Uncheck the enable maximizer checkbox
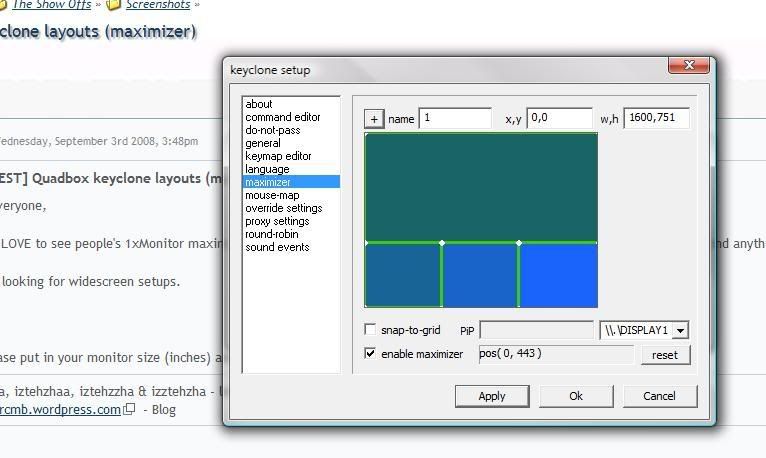 click(370, 353)
